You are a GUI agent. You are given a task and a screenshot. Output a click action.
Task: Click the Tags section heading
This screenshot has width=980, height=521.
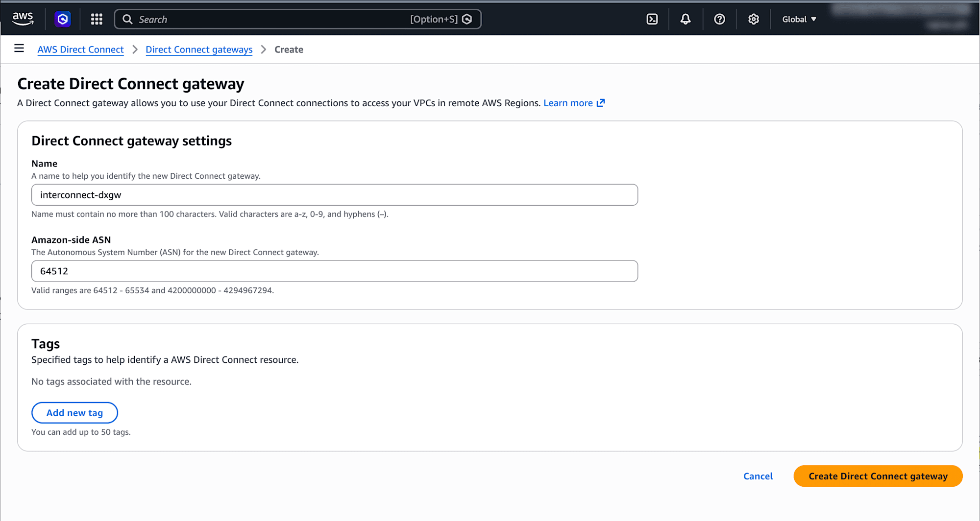(46, 344)
